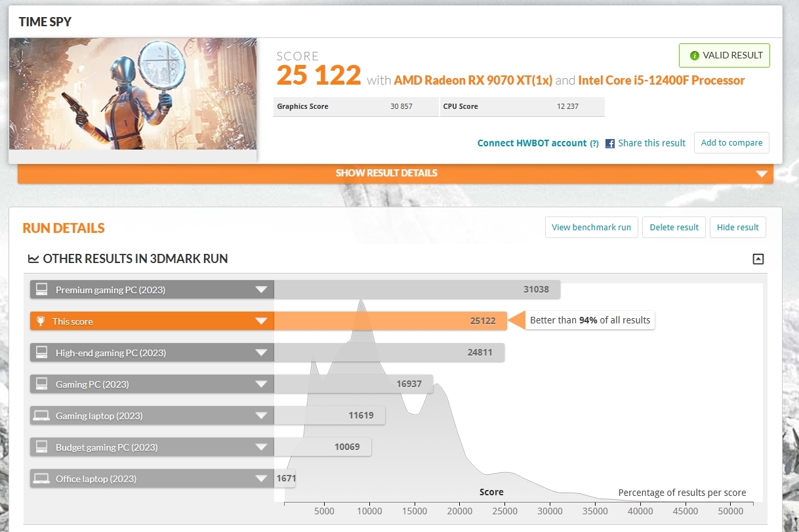Click the High-end gaming PC 24811 score bar
Image resolution: width=799 pixels, height=532 pixels.
[x=389, y=352]
